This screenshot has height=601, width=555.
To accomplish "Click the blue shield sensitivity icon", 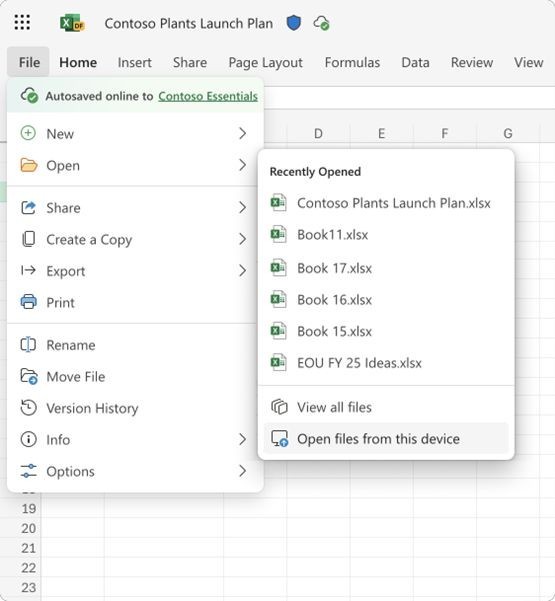I will pyautogui.click(x=294, y=23).
